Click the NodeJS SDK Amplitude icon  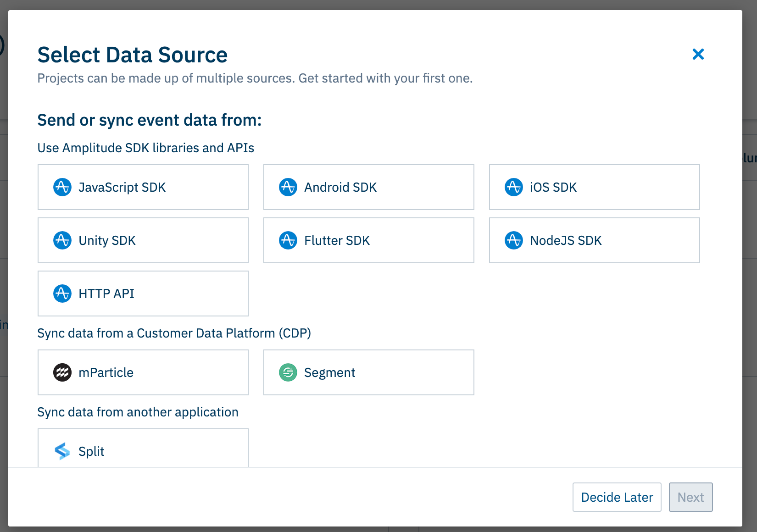(x=514, y=240)
